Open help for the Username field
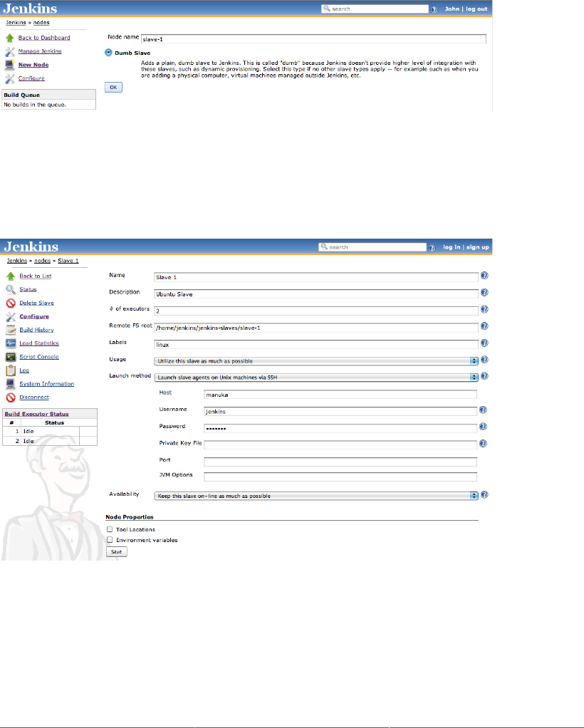The image size is (584, 728). pos(483,410)
